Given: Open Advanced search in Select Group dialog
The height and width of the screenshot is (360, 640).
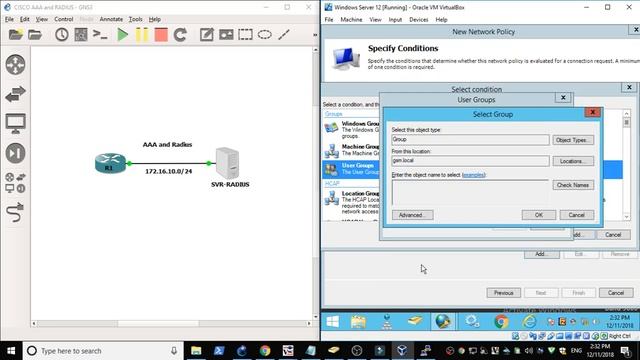Looking at the screenshot, I should click(412, 215).
